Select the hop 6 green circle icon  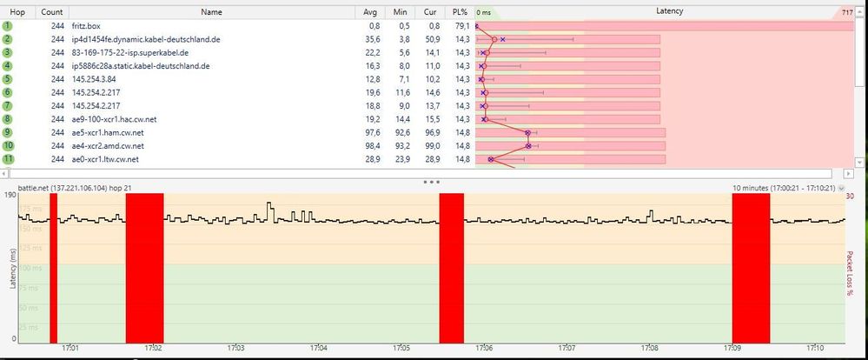click(7, 92)
